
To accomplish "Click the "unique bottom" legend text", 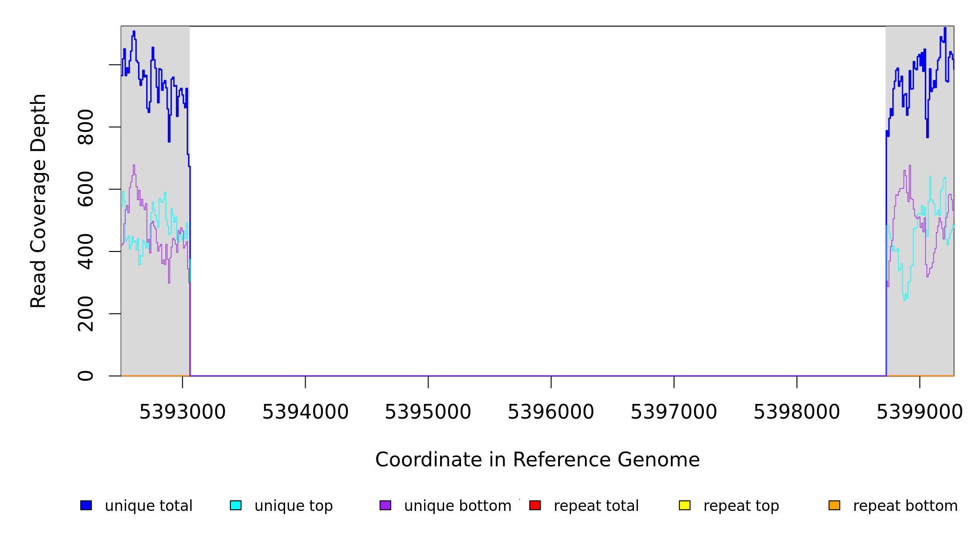I will [457, 506].
